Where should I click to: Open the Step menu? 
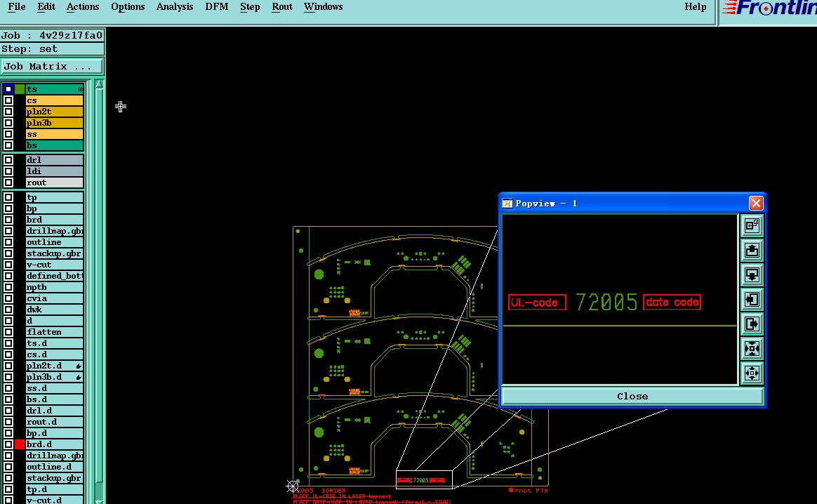[250, 7]
